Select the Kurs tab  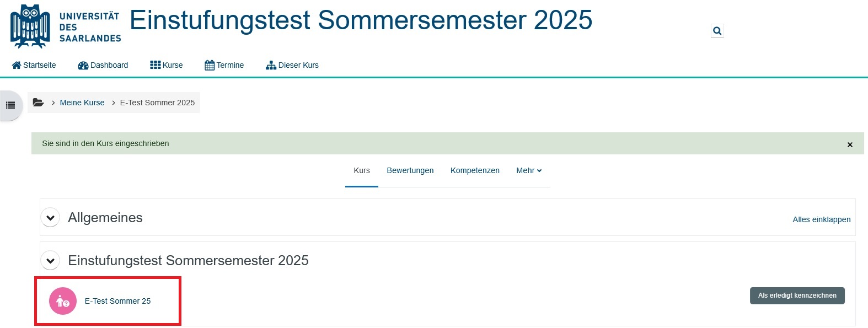click(x=362, y=170)
